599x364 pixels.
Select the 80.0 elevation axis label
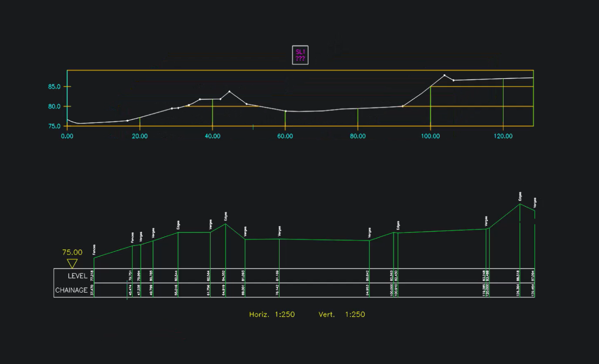pos(55,106)
